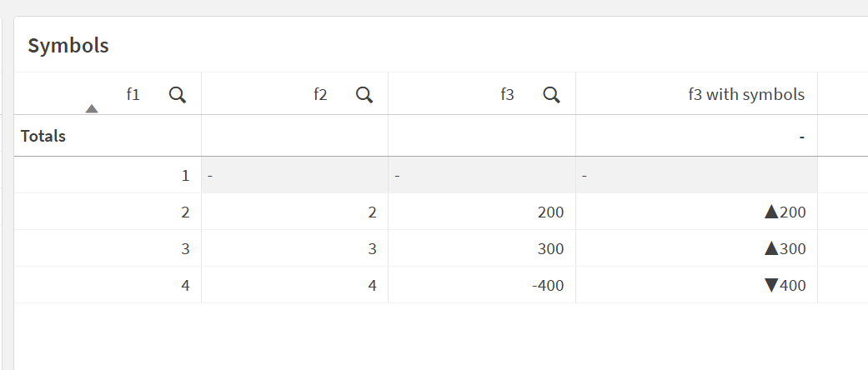Select f1 value 4 cell
Screen dimensions: 868x370
[108, 285]
